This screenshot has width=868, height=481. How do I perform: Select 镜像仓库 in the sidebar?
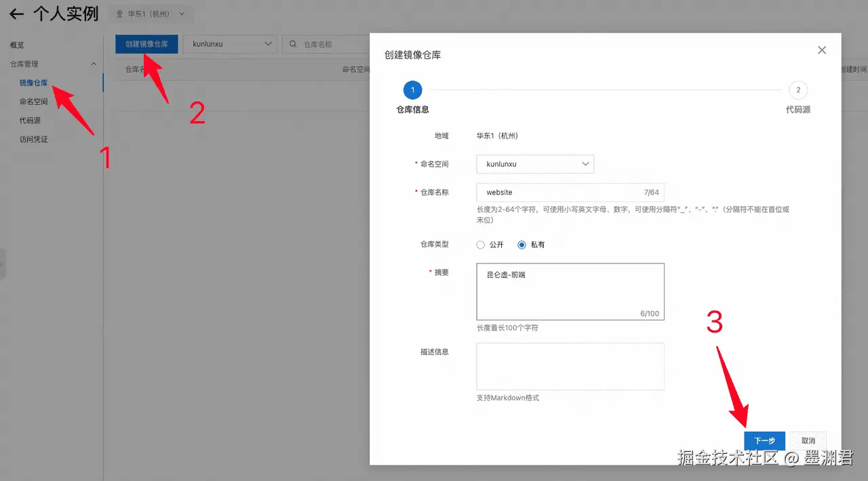(x=33, y=83)
